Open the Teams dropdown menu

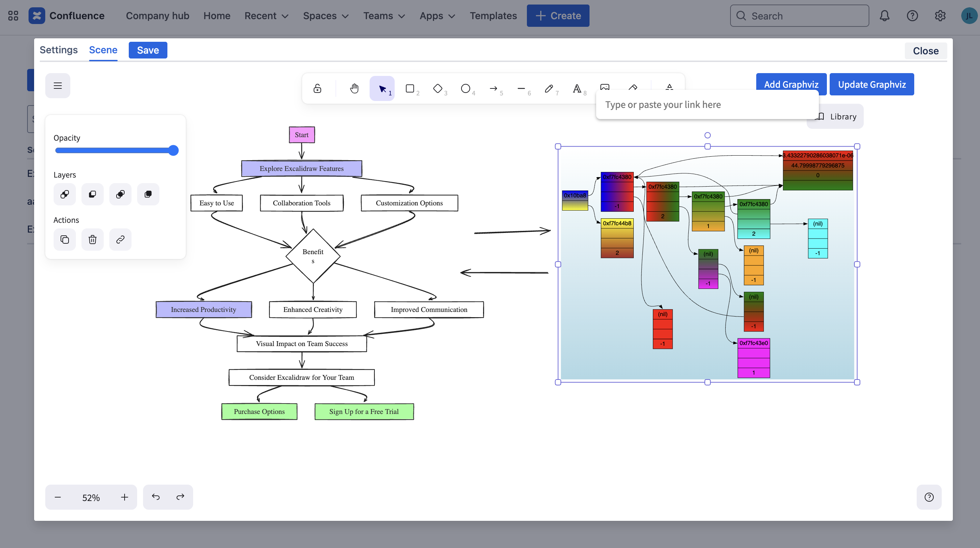click(x=384, y=16)
